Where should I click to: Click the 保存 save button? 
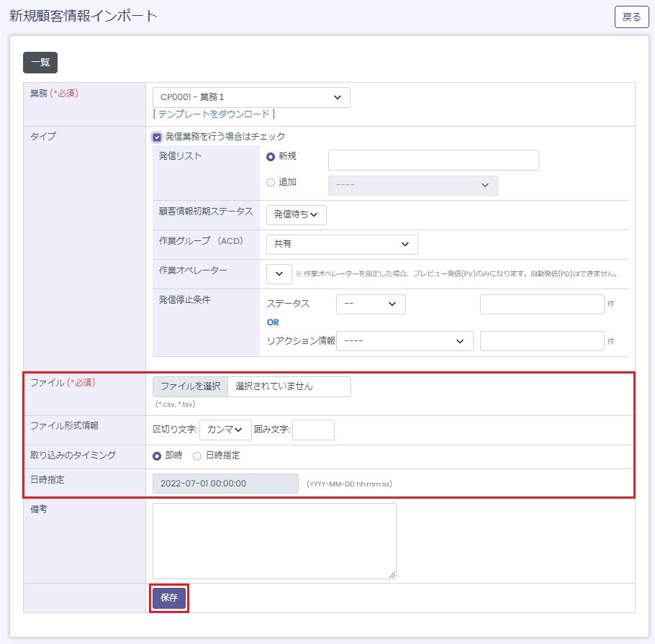tap(169, 597)
